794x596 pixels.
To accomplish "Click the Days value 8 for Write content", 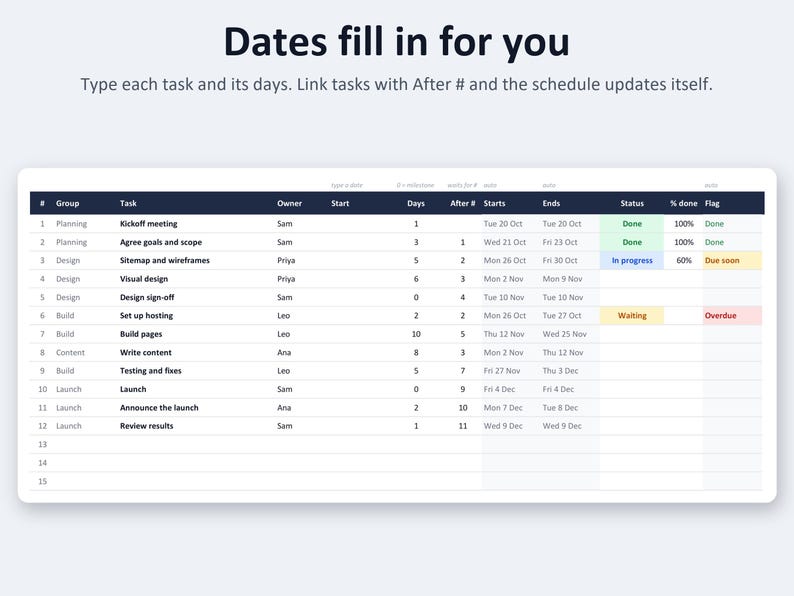I will (416, 352).
